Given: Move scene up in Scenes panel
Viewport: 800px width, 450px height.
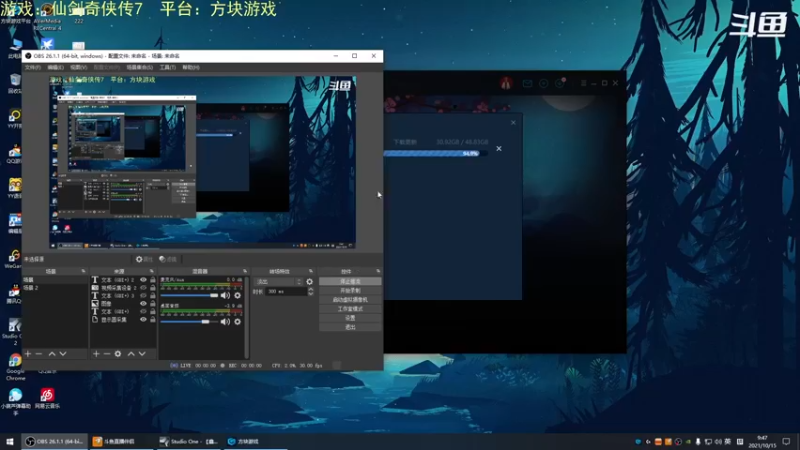Looking at the screenshot, I should [52, 354].
